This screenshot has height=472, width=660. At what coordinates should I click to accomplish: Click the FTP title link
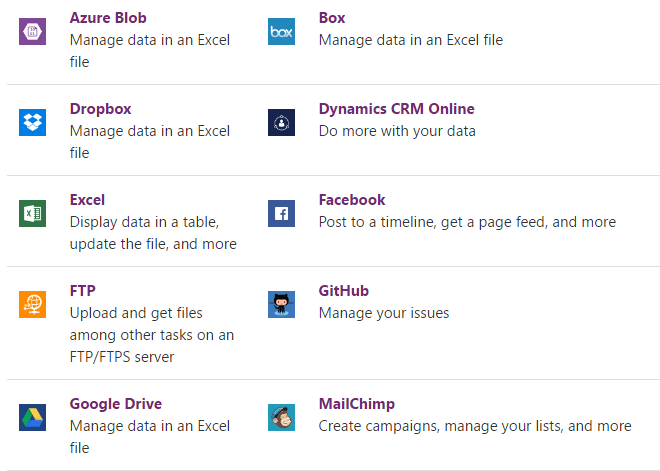click(82, 291)
